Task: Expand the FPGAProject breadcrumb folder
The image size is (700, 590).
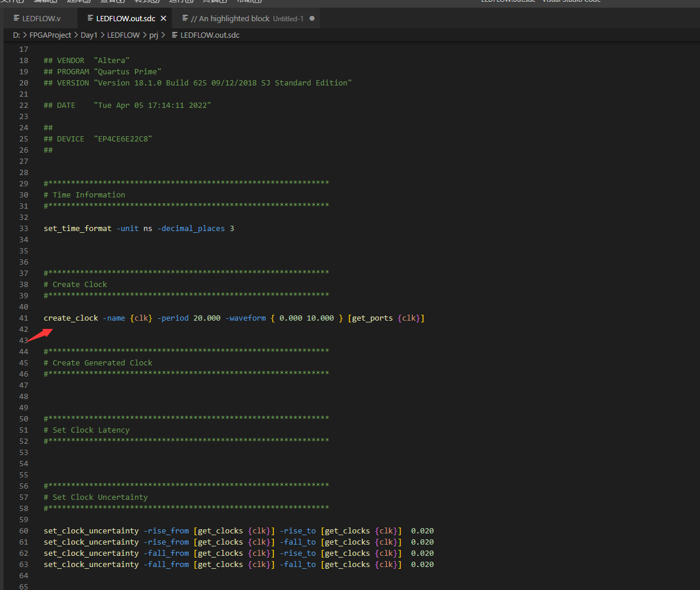Action: pos(50,35)
